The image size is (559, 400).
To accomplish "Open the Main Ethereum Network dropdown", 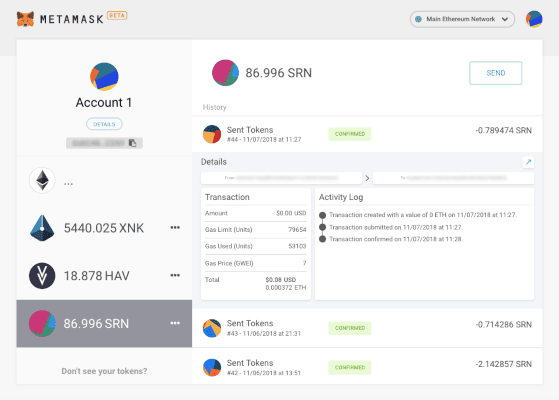I will [x=462, y=19].
